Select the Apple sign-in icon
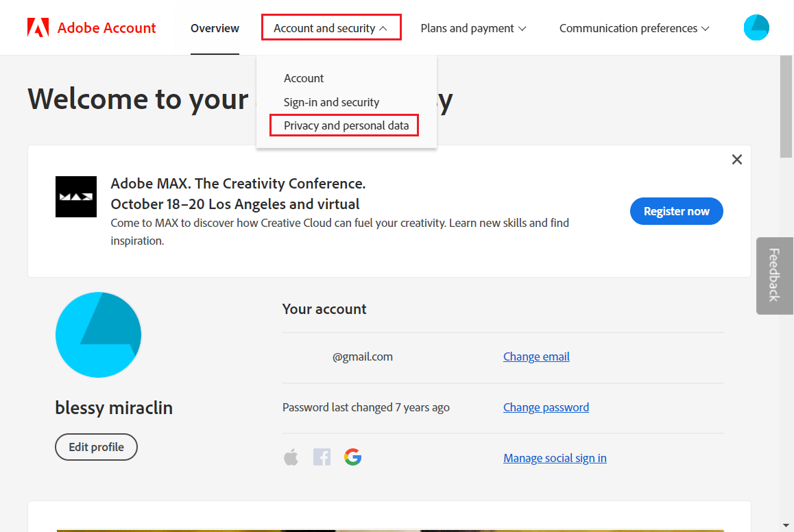The height and width of the screenshot is (532, 794). [x=291, y=457]
